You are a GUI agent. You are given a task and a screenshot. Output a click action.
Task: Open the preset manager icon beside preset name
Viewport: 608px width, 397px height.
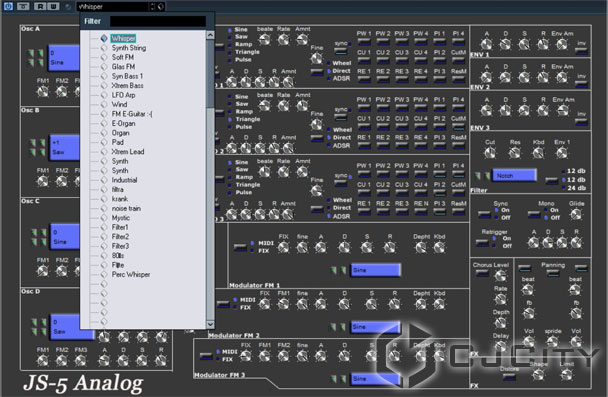(x=161, y=6)
